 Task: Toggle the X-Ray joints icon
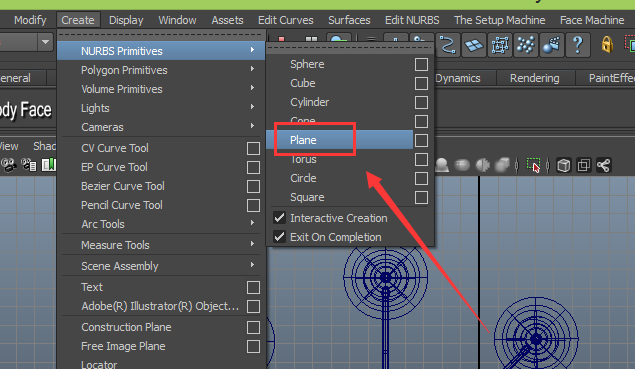(x=603, y=165)
